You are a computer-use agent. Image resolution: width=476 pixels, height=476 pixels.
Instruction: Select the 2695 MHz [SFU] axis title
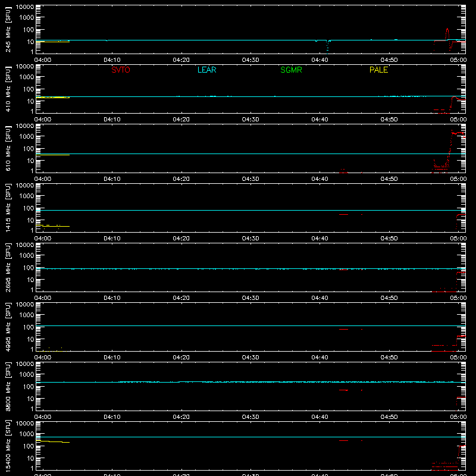pos(8,267)
